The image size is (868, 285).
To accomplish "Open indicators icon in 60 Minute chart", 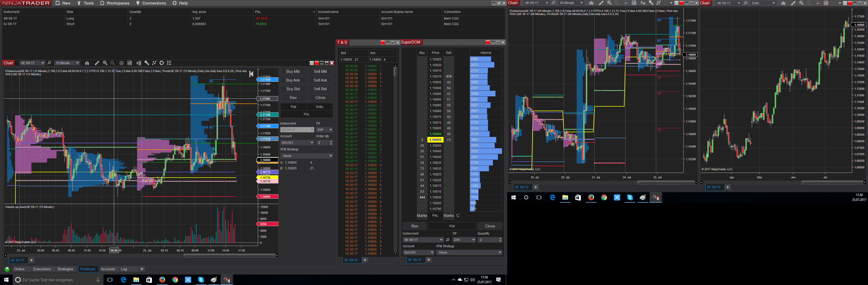I will tap(651, 3).
